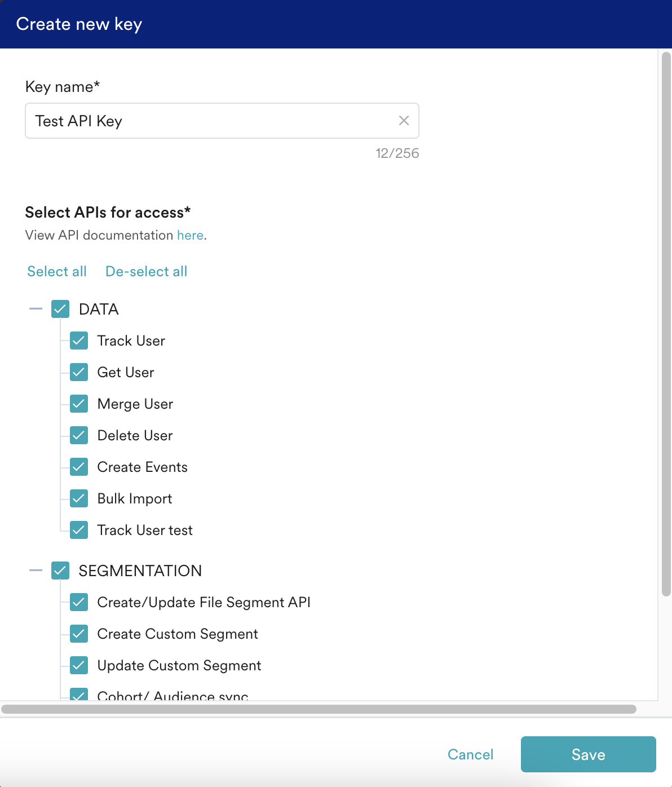Image resolution: width=672 pixels, height=787 pixels.
Task: Collapse the SEGMENTATION group
Action: (x=36, y=571)
